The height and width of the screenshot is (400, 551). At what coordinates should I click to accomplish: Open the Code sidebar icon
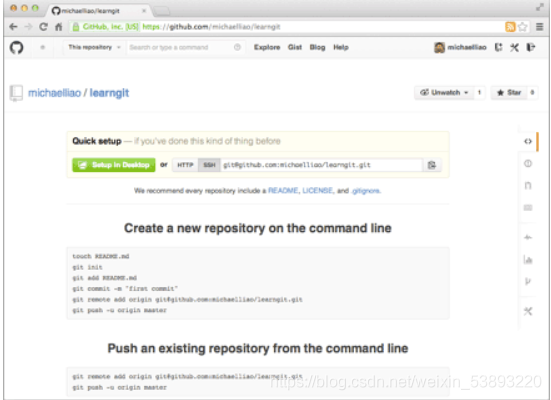[528, 141]
